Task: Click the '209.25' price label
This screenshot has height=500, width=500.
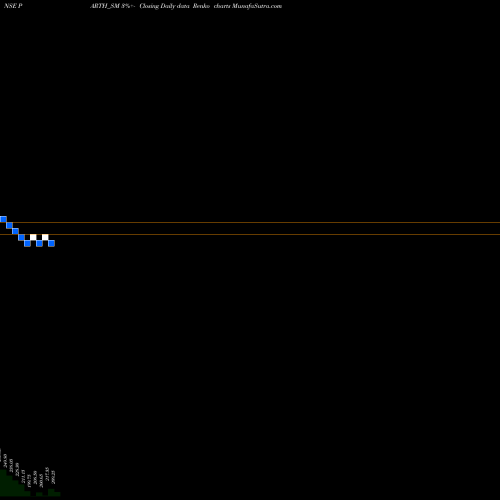Action: (53, 477)
